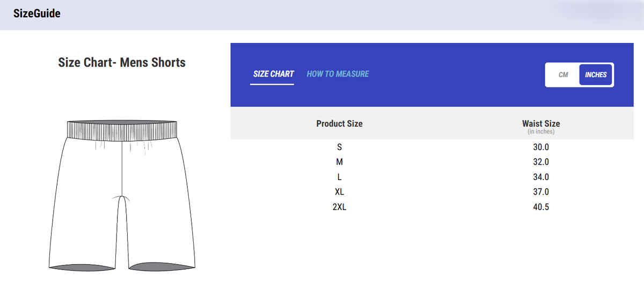644x305 pixels.
Task: Click the 34.0 waist size value
Action: [x=541, y=177]
